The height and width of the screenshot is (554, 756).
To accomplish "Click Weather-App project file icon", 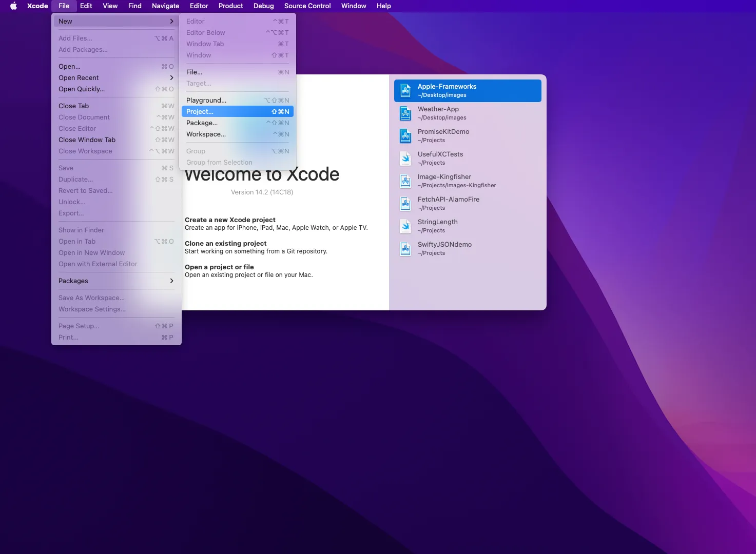I will coord(405,113).
